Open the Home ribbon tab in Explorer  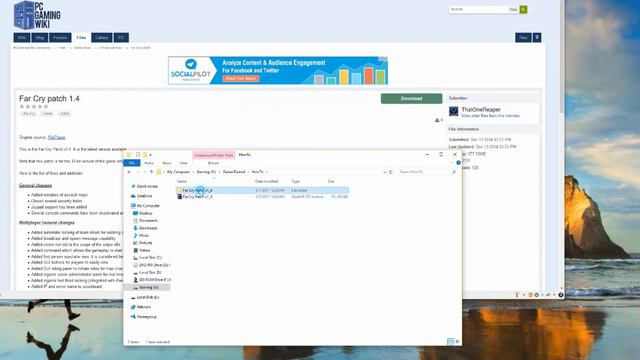pos(149,163)
